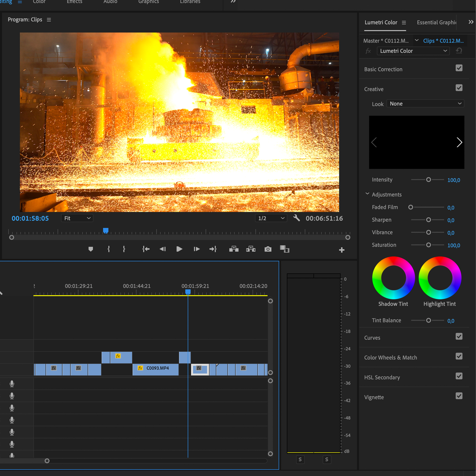Uncheck the Vignette section checkbox
The image size is (476, 476).
(x=459, y=396)
